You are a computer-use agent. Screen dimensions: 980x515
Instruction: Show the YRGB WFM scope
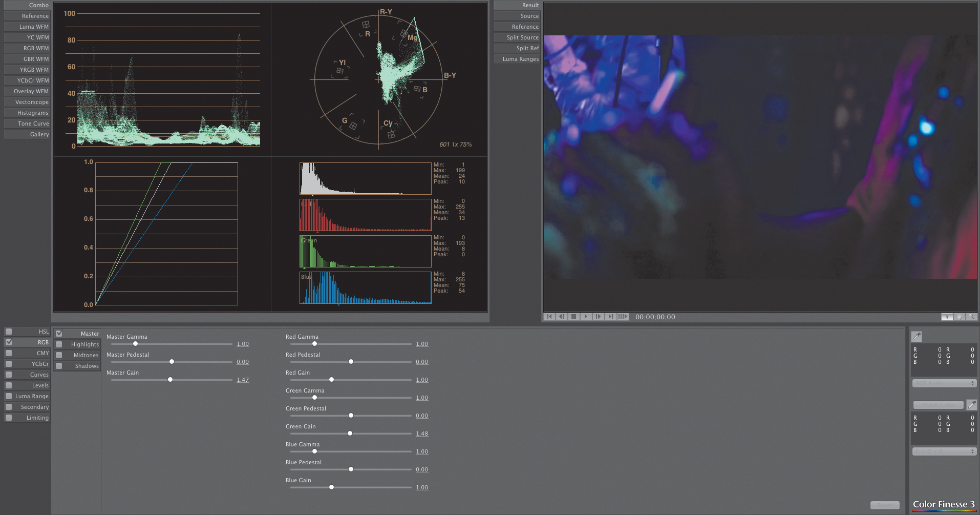click(x=27, y=70)
